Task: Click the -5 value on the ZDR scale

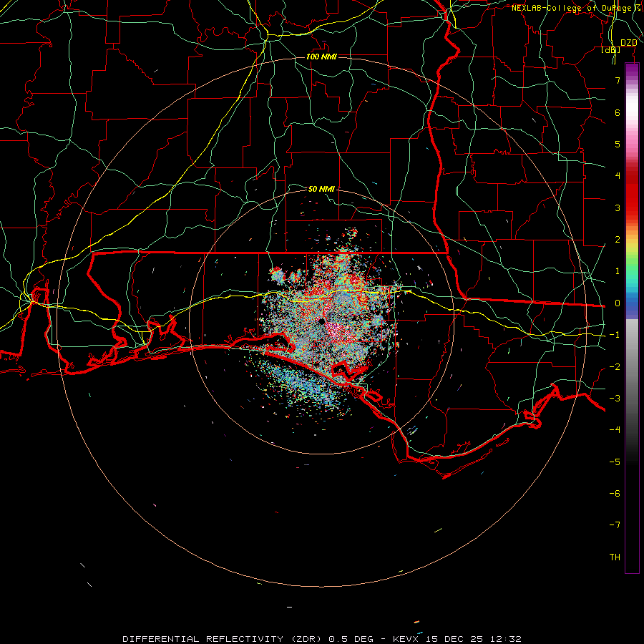Action: click(x=615, y=462)
